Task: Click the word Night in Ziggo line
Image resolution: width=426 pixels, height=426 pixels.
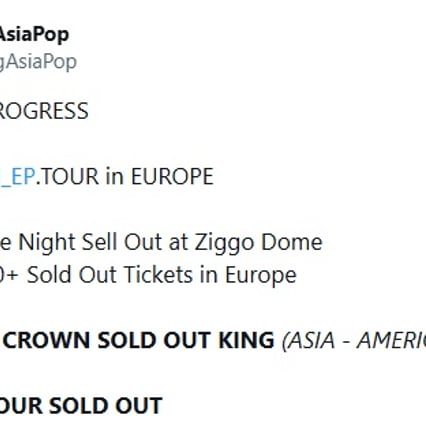Action: (46, 242)
